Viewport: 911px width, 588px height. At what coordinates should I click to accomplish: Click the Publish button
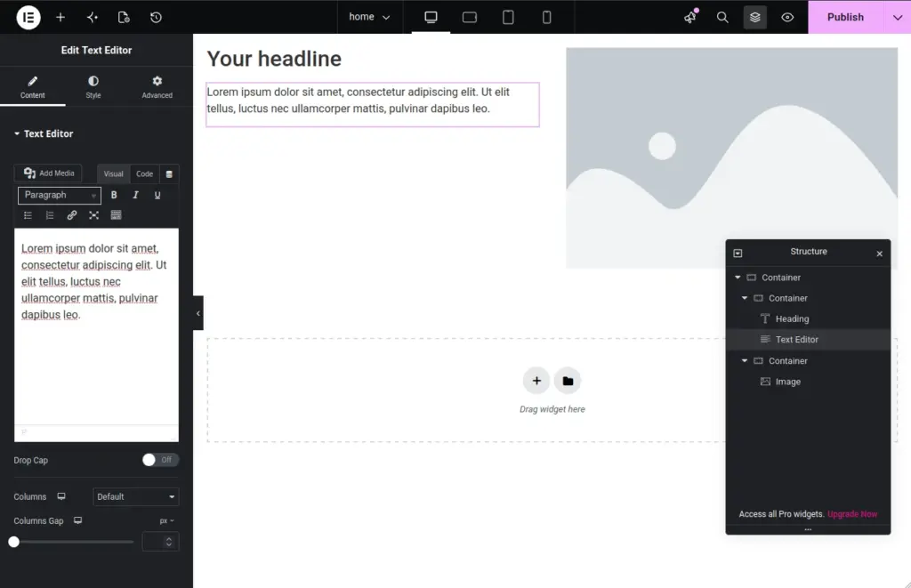[845, 17]
